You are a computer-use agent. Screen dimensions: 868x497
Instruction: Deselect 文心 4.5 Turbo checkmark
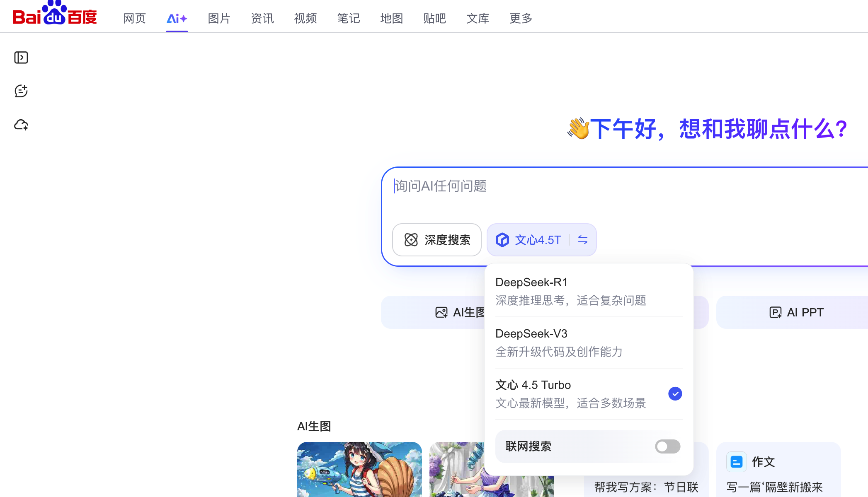click(675, 393)
